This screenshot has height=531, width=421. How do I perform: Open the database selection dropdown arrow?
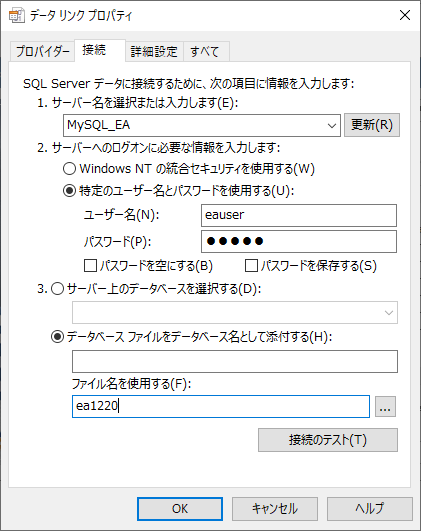[x=389, y=313]
